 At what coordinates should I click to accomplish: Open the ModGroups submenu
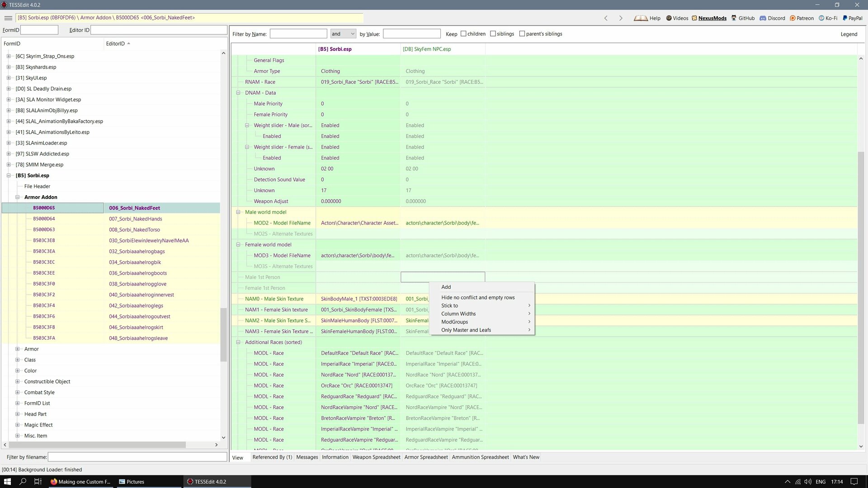pyautogui.click(x=481, y=322)
